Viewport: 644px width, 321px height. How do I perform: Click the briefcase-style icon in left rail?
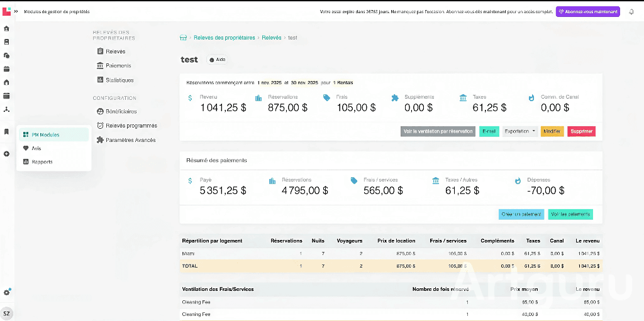[6, 69]
